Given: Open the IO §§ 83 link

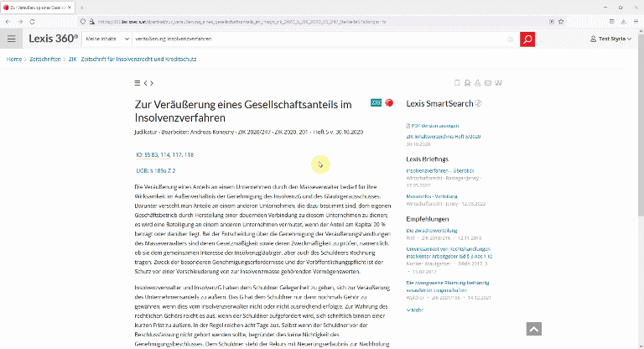Looking at the screenshot, I should (x=147, y=155).
